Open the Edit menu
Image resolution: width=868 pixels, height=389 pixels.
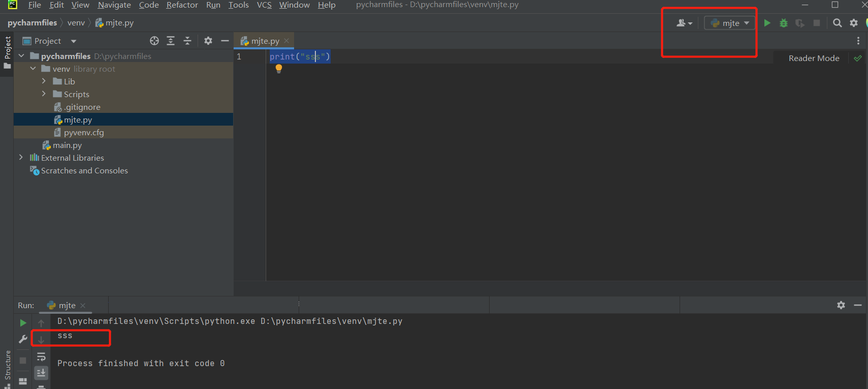click(x=56, y=5)
